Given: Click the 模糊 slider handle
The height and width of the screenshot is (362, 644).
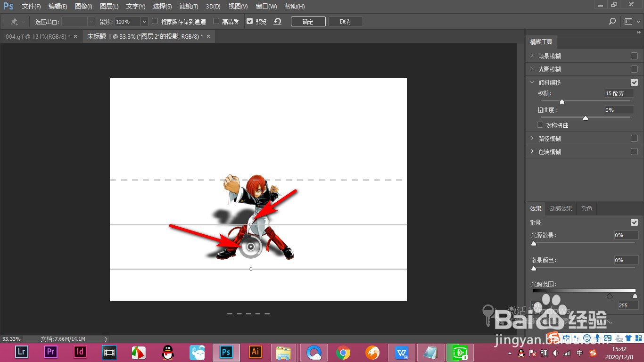Looking at the screenshot, I should [562, 101].
